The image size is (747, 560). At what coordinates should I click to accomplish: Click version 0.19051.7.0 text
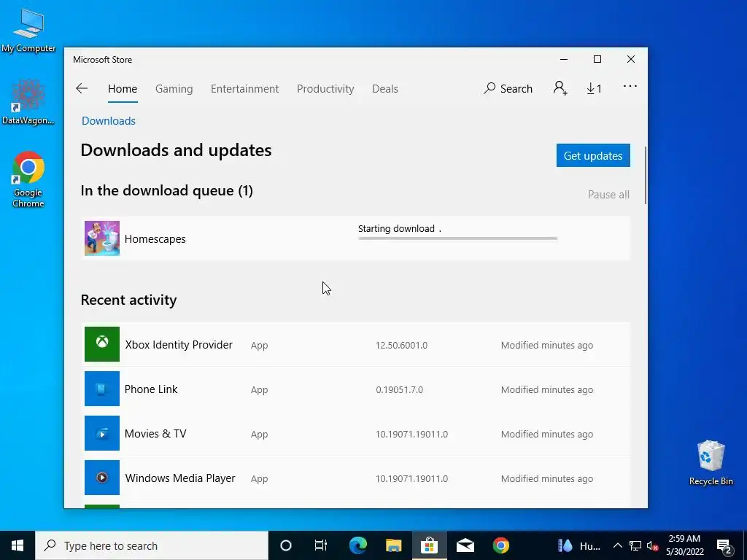point(399,389)
